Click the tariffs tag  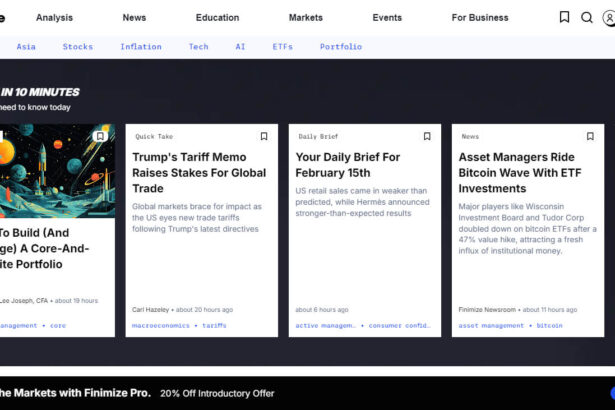coord(214,326)
